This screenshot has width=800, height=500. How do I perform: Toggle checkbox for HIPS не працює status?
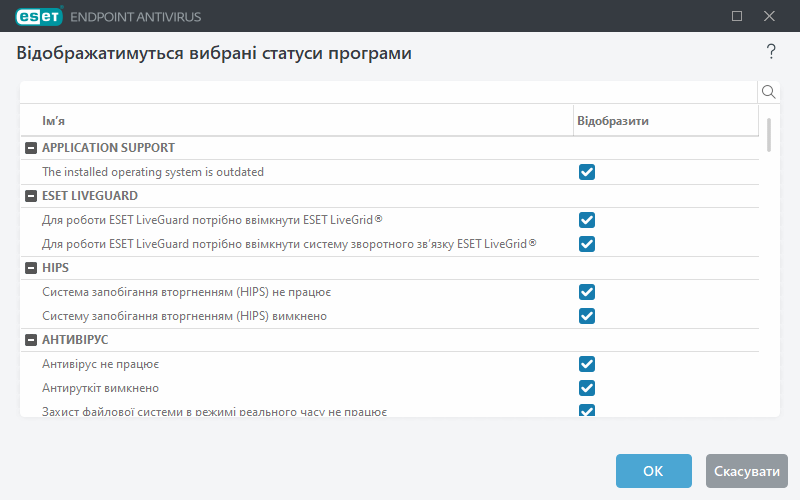[x=587, y=292]
